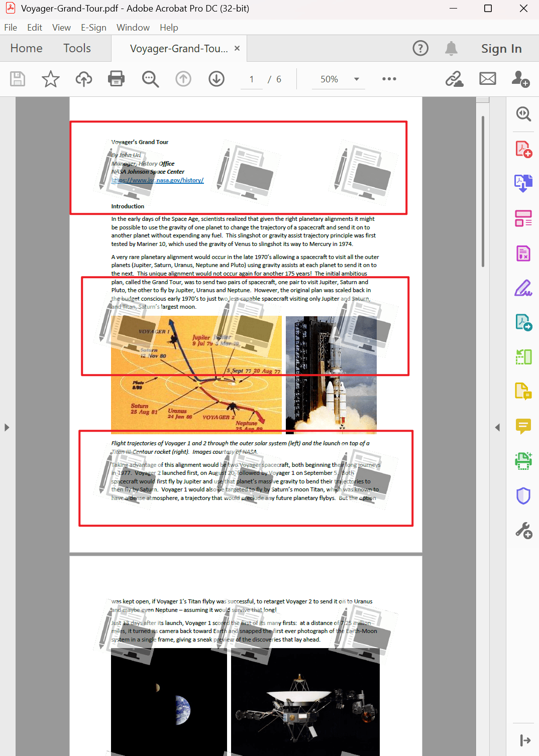Collapse the right tools pane
This screenshot has height=756, width=539.
pyautogui.click(x=497, y=427)
